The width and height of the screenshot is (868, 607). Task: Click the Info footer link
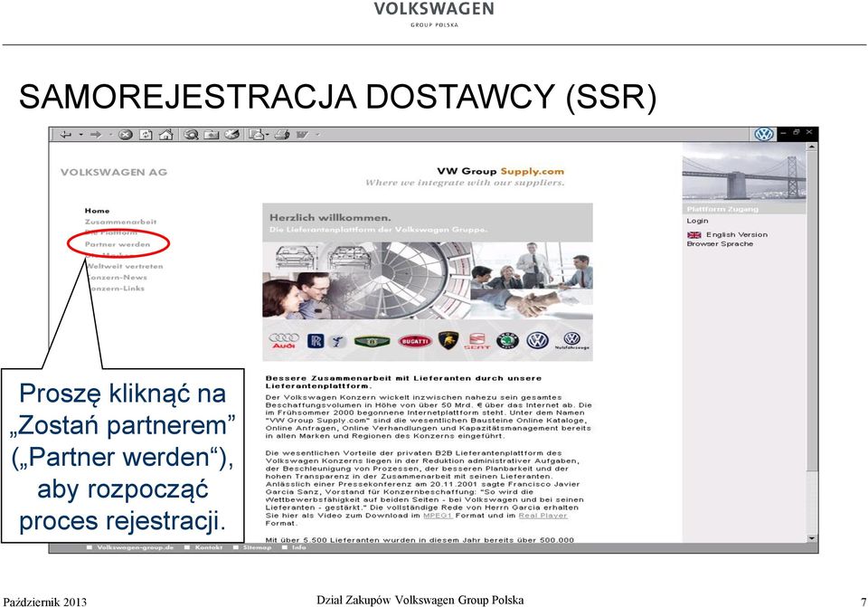(x=298, y=547)
